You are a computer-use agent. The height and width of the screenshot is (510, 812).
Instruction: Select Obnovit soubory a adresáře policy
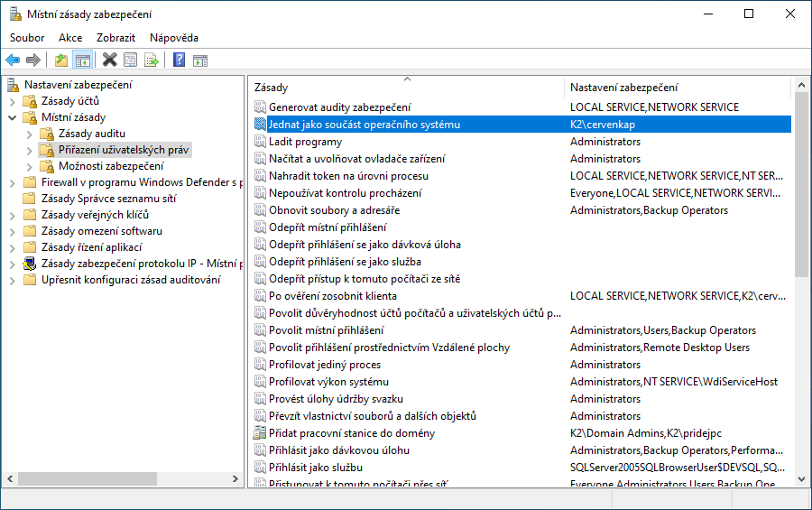tap(522, 210)
